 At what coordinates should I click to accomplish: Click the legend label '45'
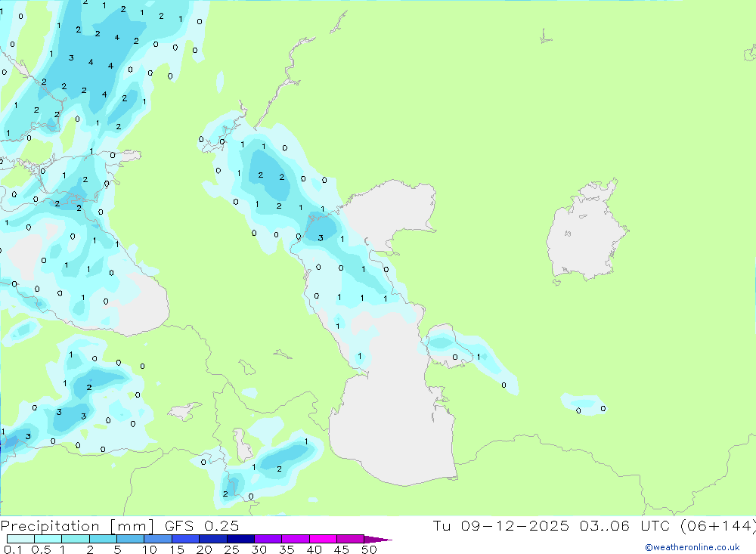(342, 549)
